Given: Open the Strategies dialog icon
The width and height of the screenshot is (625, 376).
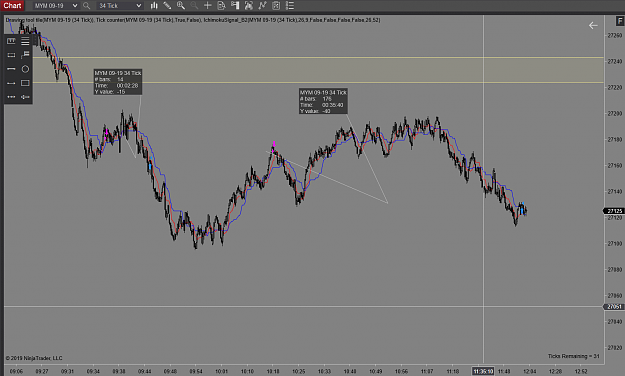Looking at the screenshot, I should point(276,6).
